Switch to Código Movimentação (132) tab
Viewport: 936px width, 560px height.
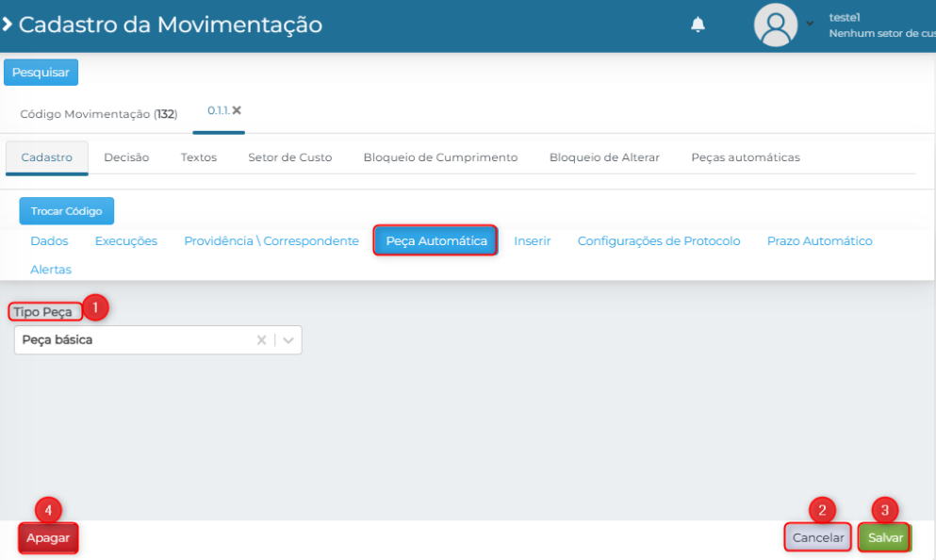pyautogui.click(x=98, y=114)
